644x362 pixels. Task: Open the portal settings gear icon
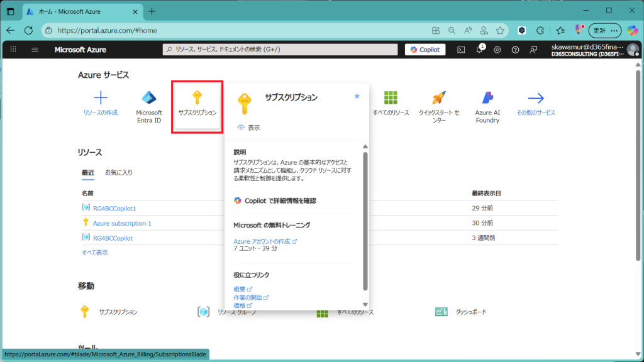[497, 50]
